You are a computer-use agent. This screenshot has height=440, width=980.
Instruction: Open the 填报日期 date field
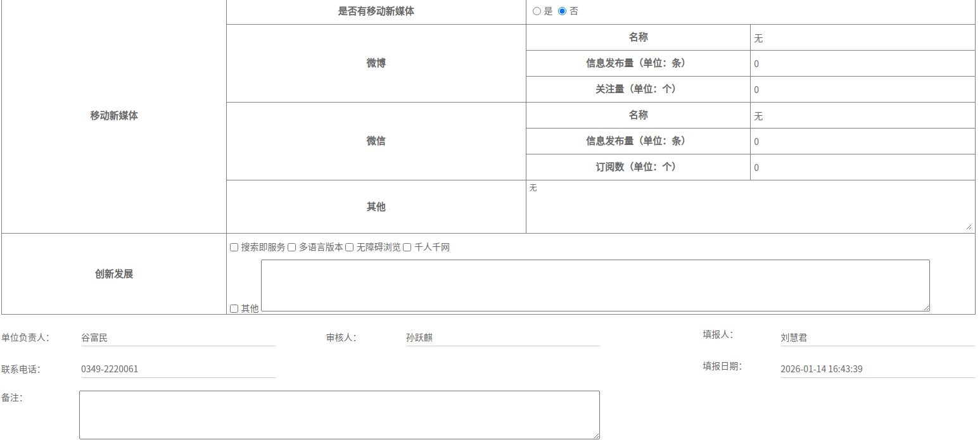(877, 369)
